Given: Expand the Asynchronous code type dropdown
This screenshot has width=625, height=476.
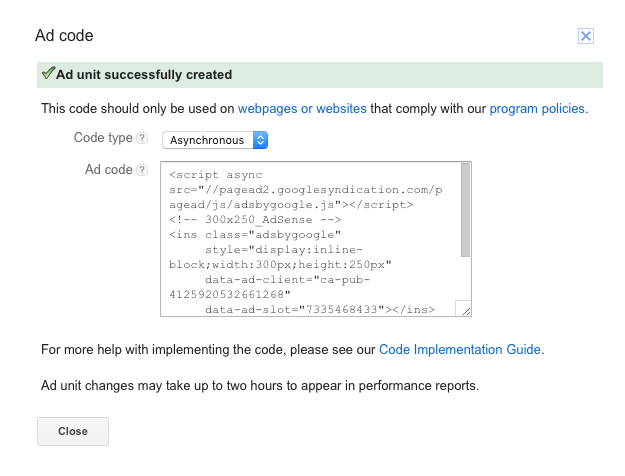Looking at the screenshot, I should point(215,140).
